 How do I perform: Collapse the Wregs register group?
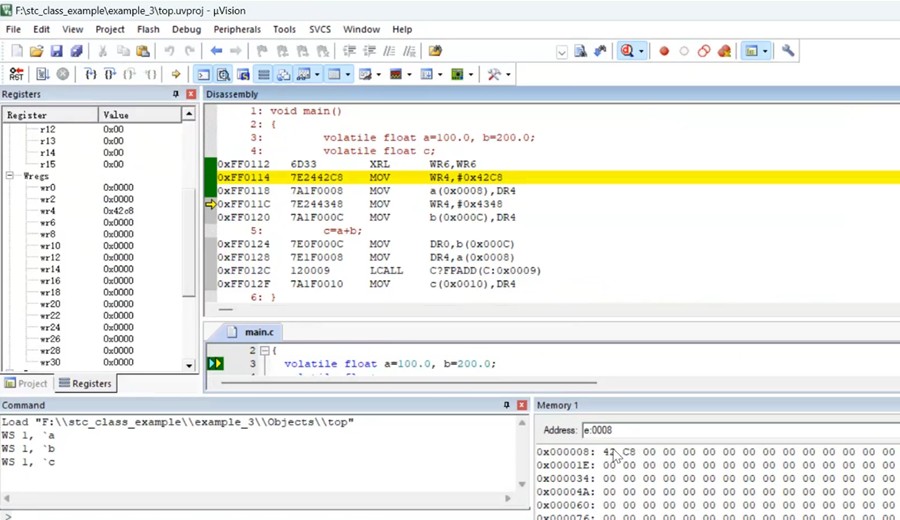tap(10, 176)
